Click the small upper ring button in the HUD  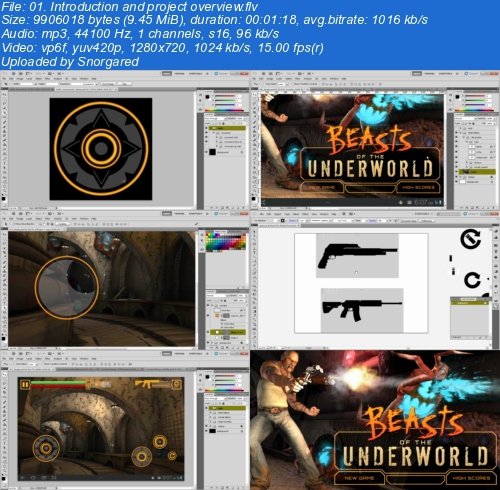[160, 442]
